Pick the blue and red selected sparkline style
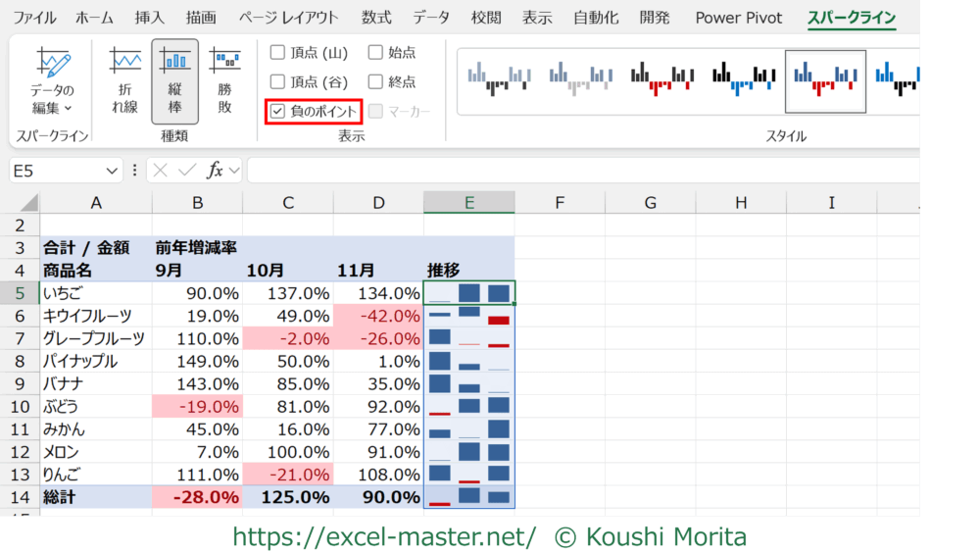The width and height of the screenshot is (980, 552). 825,81
